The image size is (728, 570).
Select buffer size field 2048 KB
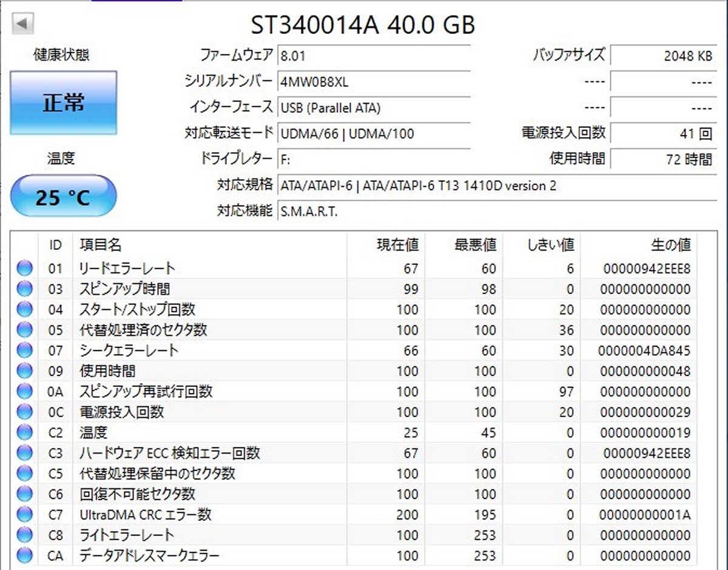point(663,55)
